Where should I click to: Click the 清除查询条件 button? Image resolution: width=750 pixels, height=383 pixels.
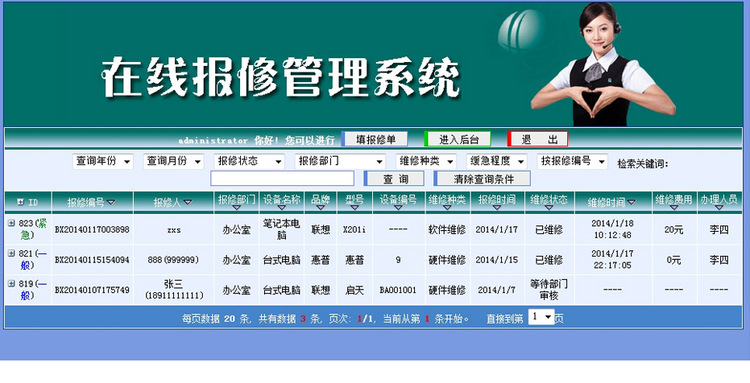pyautogui.click(x=482, y=179)
